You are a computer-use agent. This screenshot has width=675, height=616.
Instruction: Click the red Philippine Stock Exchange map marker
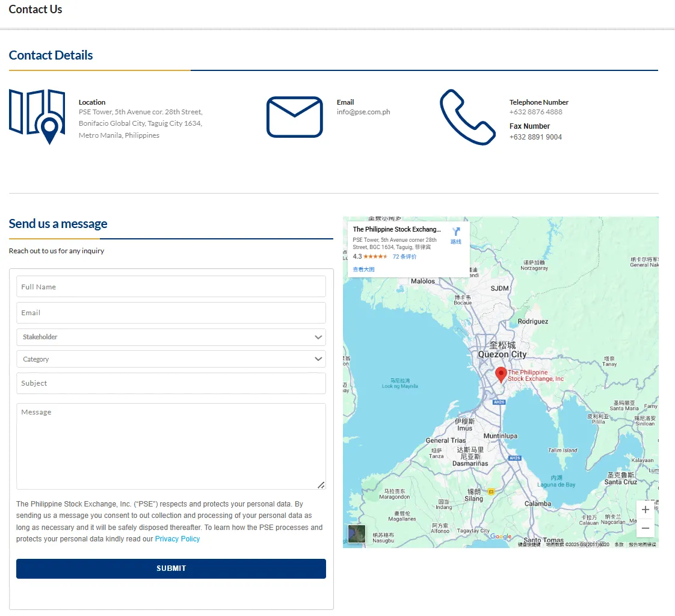(501, 374)
